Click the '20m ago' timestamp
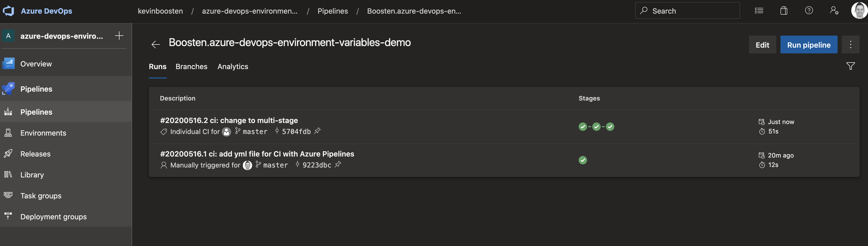The image size is (868, 246). 781,155
